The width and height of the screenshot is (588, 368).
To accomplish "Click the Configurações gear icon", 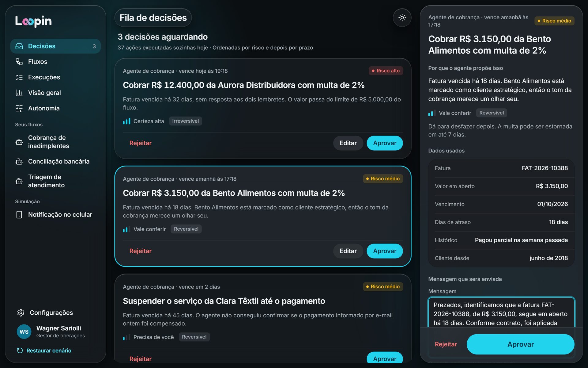I will [21, 312].
